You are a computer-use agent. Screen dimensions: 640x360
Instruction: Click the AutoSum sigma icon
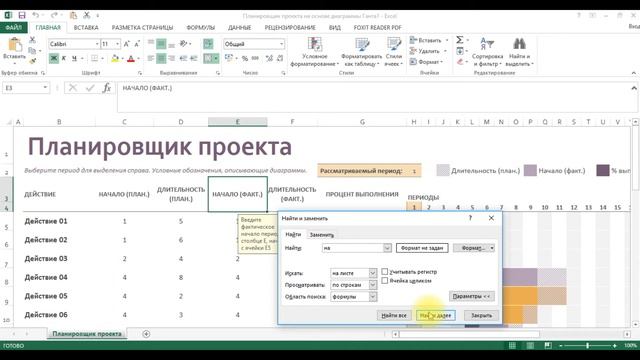coord(460,40)
